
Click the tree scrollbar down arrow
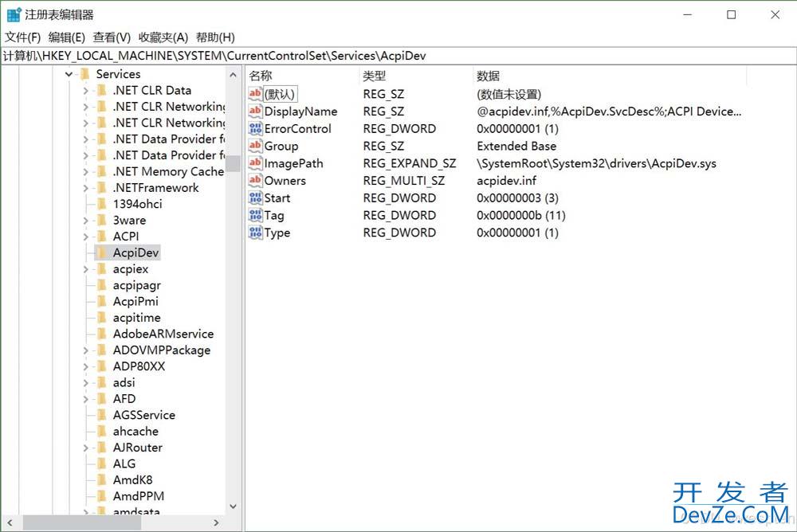(x=234, y=507)
